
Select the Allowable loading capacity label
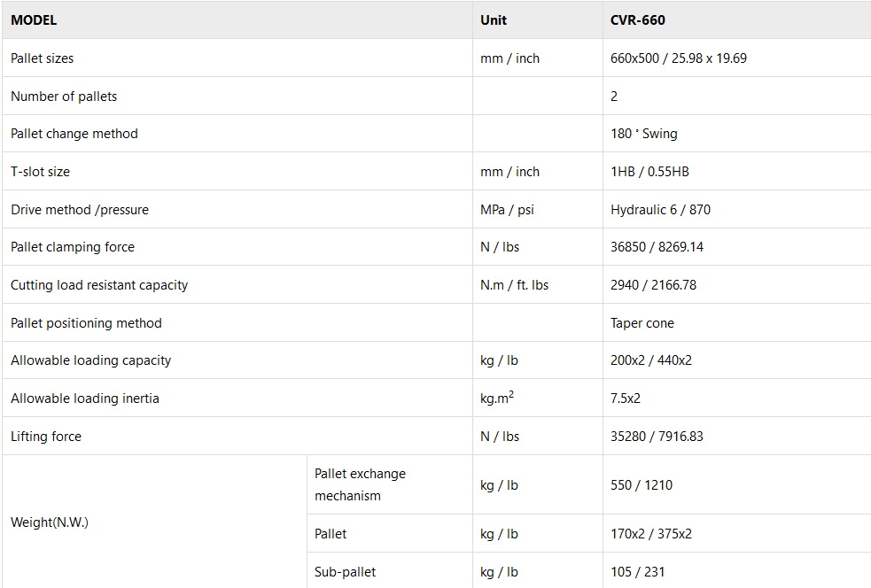coord(90,360)
